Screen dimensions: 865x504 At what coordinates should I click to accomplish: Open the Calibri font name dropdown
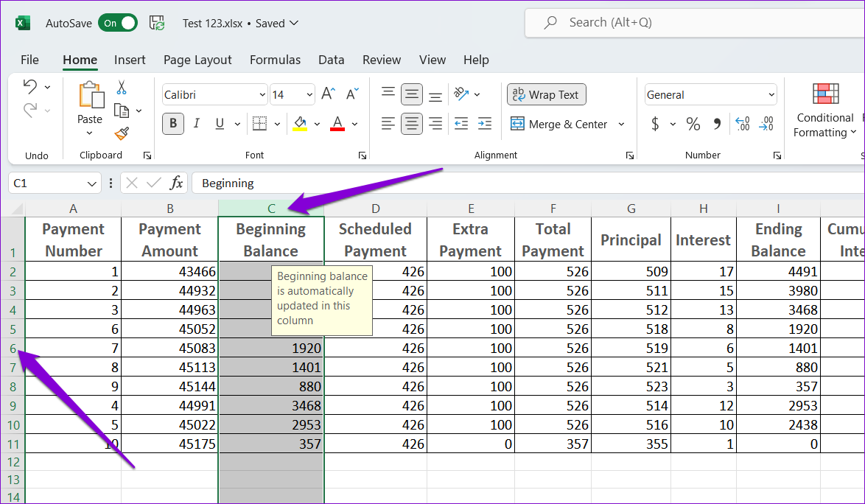263,94
